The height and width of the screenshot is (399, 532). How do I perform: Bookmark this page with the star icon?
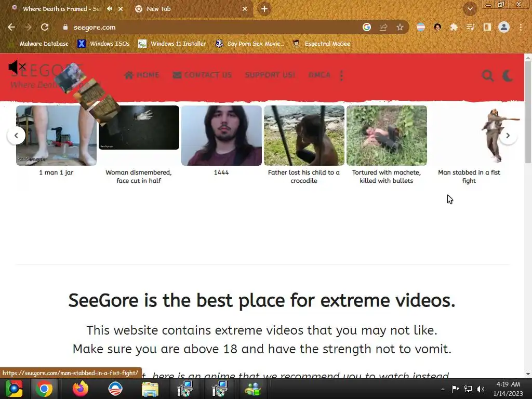[x=400, y=27]
